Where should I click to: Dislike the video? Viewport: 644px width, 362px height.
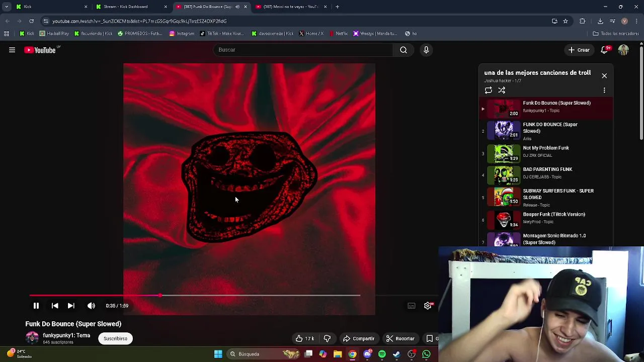[327, 339]
